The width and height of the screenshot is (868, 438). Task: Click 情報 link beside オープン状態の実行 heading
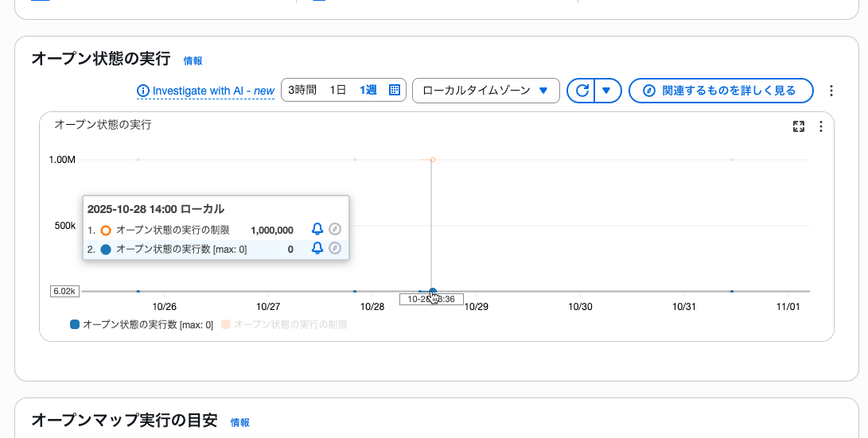(x=193, y=60)
